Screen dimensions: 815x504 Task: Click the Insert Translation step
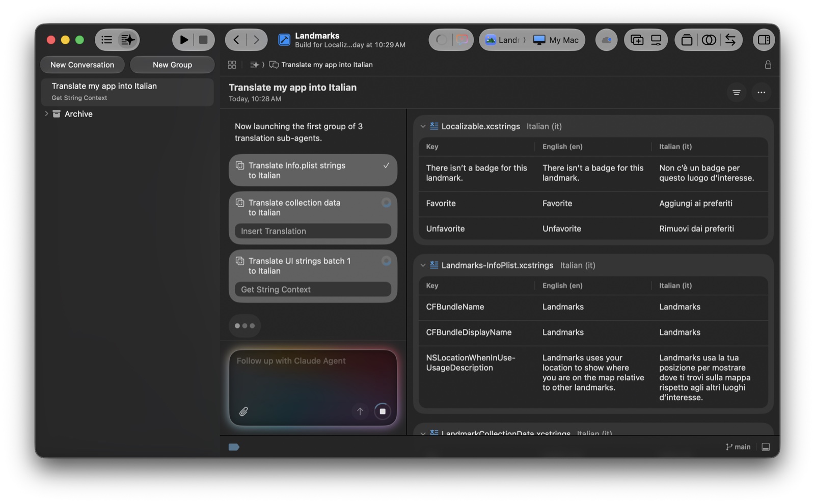click(313, 231)
